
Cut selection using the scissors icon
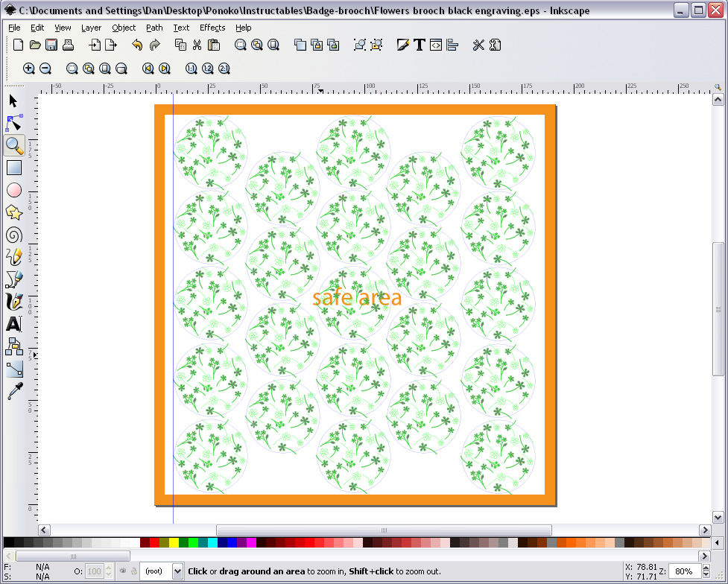tap(197, 45)
